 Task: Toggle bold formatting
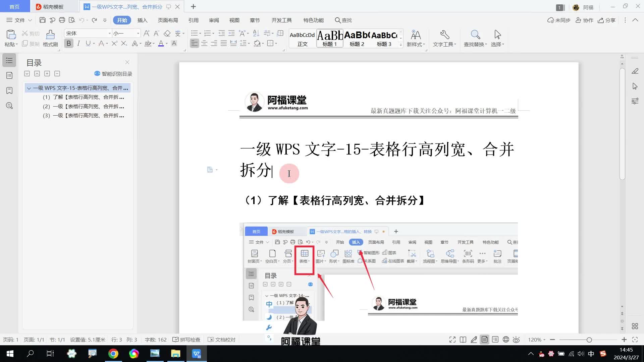(69, 43)
